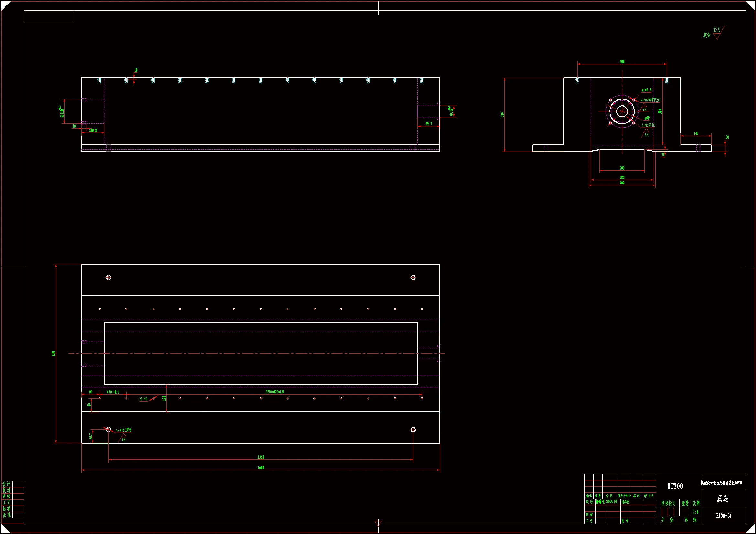Click the 2014.02 date in title block
756x534 pixels.
(x=611, y=501)
